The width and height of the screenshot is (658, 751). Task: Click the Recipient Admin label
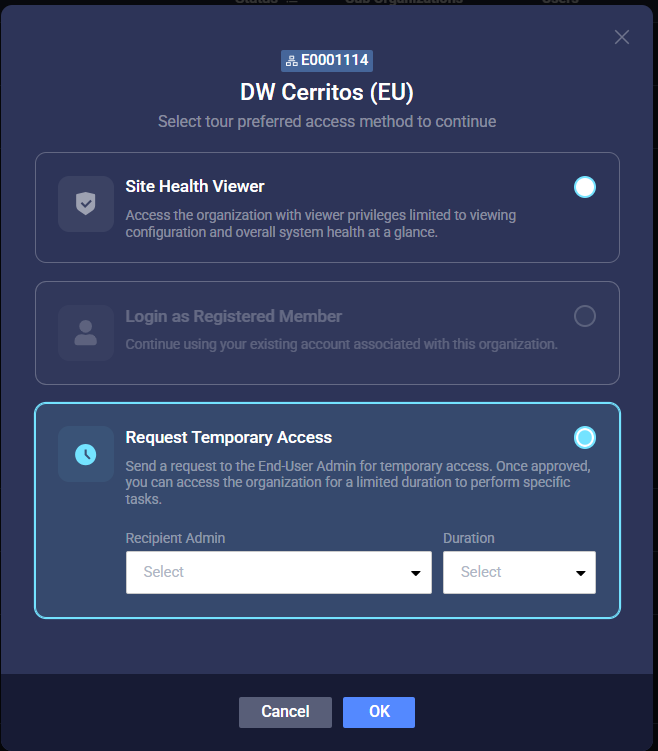(175, 538)
